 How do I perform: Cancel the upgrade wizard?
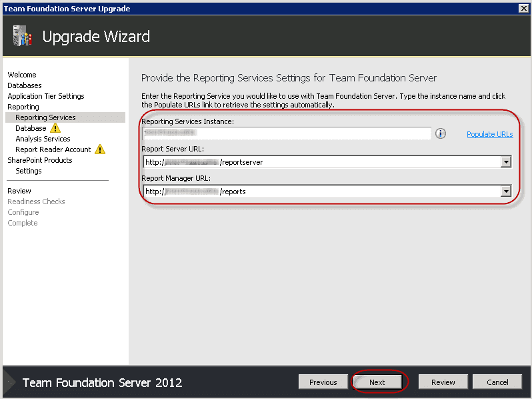click(x=497, y=382)
